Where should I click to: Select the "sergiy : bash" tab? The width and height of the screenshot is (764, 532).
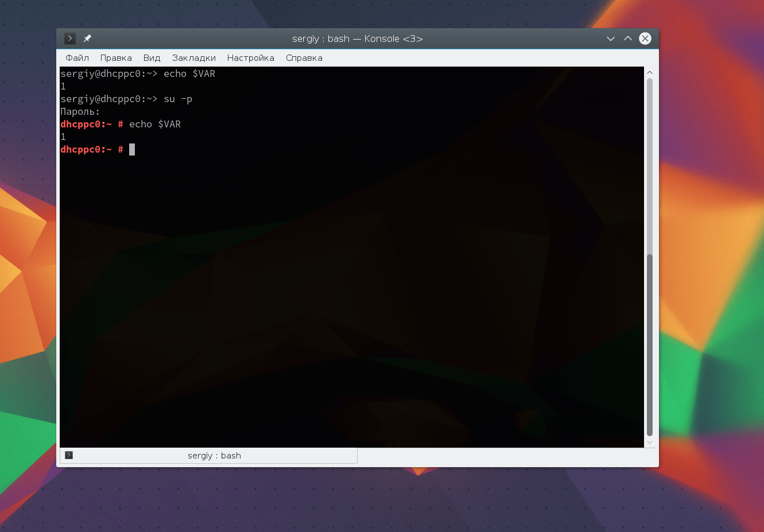pos(215,455)
